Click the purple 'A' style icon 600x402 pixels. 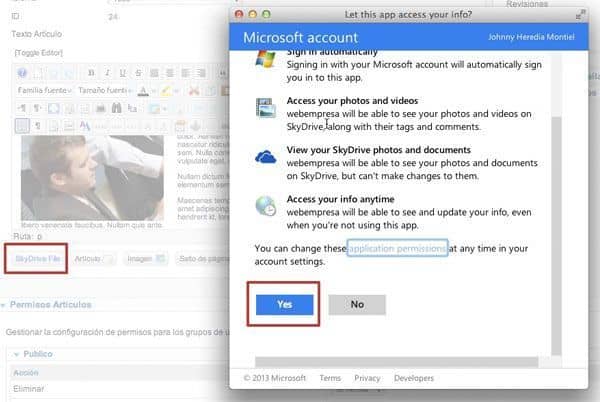[x=85, y=125]
